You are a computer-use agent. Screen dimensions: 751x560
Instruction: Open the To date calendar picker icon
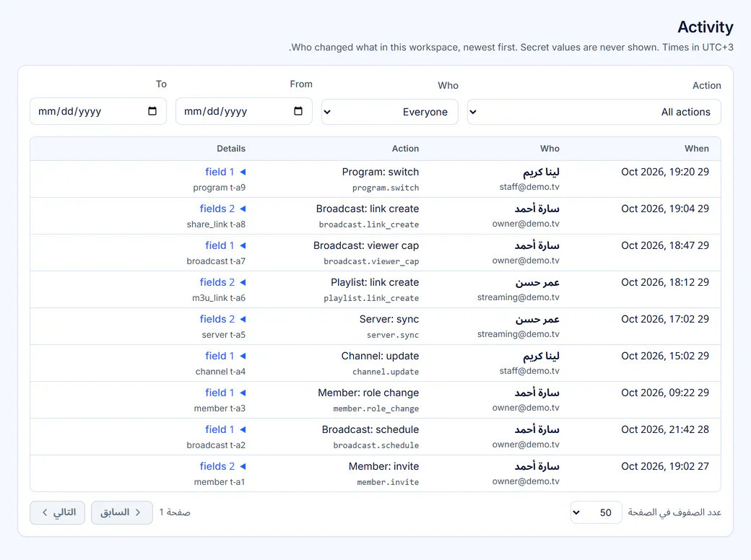click(152, 111)
